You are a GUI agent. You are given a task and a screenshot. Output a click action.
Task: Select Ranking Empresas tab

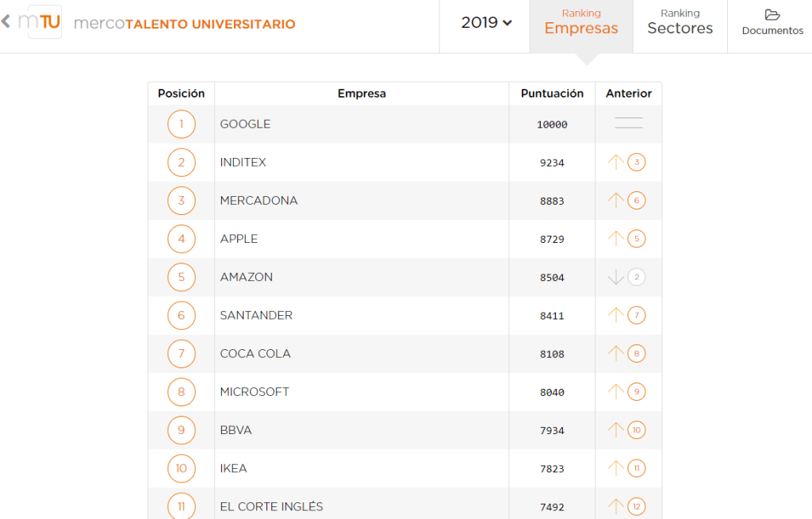point(581,23)
